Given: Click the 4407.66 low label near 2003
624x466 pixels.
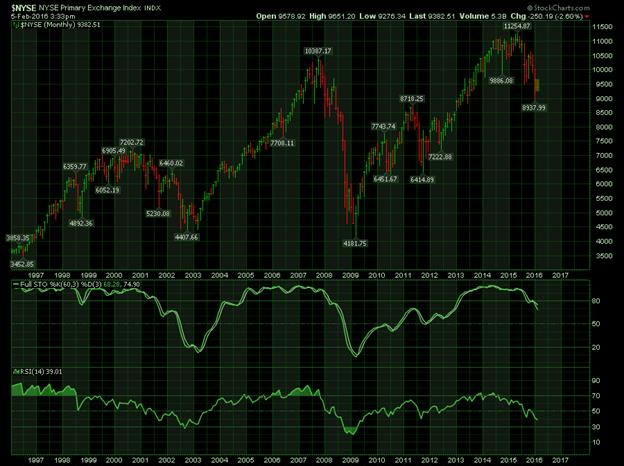Looking at the screenshot, I should (186, 237).
